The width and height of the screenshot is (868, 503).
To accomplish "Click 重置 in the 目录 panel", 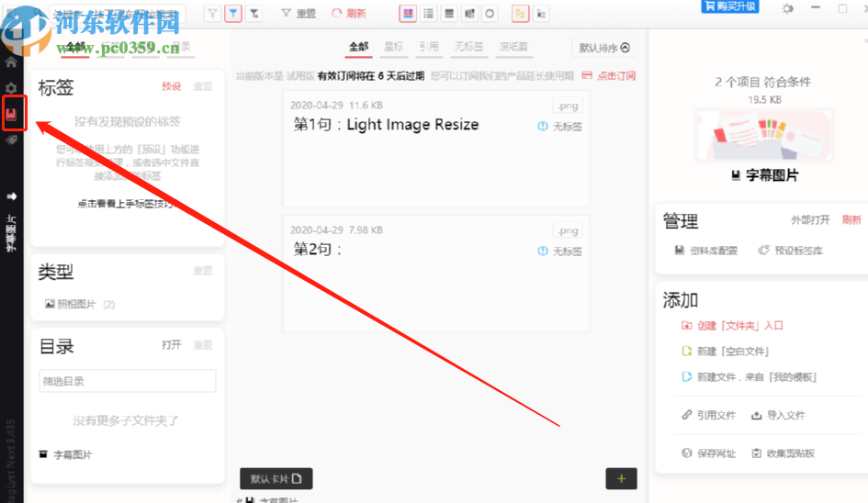I will (x=203, y=345).
